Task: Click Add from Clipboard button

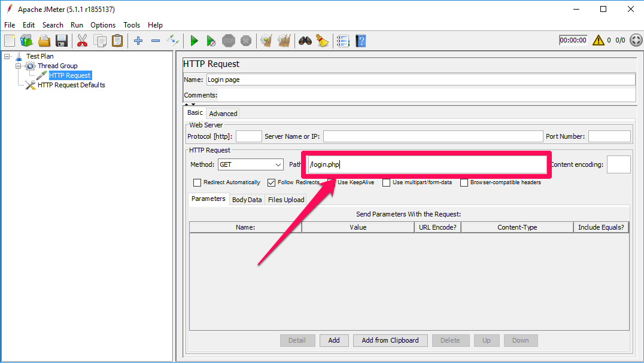Action: pos(390,340)
